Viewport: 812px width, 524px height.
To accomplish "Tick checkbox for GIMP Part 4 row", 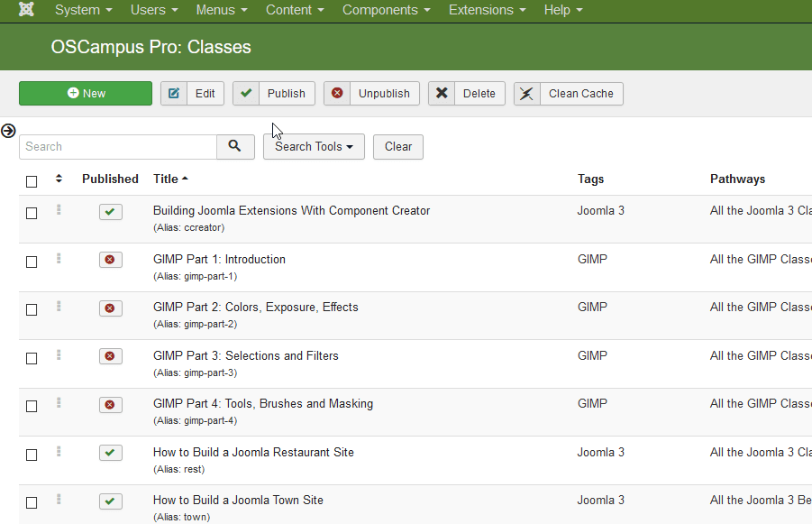I will click(32, 406).
